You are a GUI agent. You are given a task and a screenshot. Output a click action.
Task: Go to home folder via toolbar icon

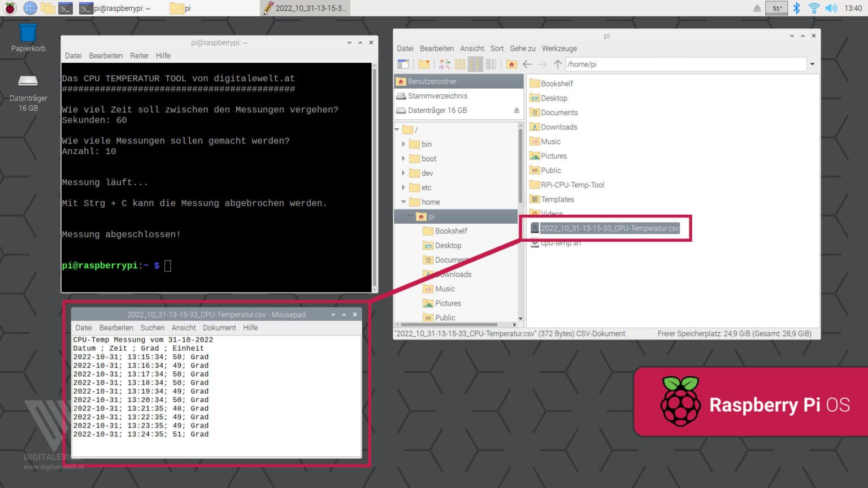pyautogui.click(x=511, y=64)
